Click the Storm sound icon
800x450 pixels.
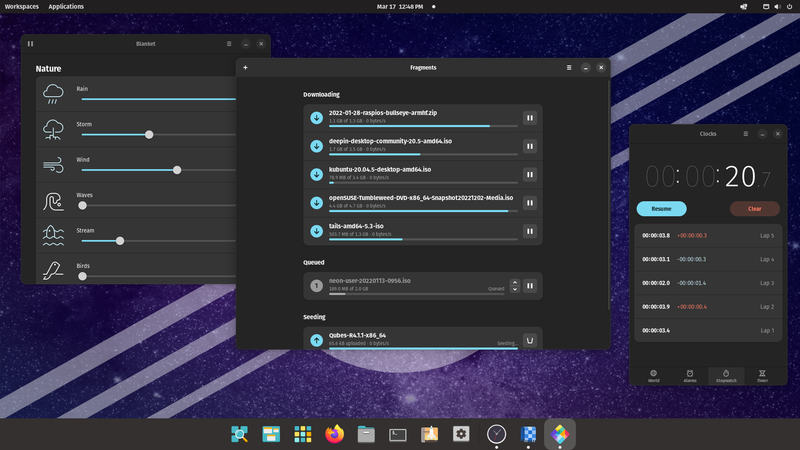pos(53,130)
